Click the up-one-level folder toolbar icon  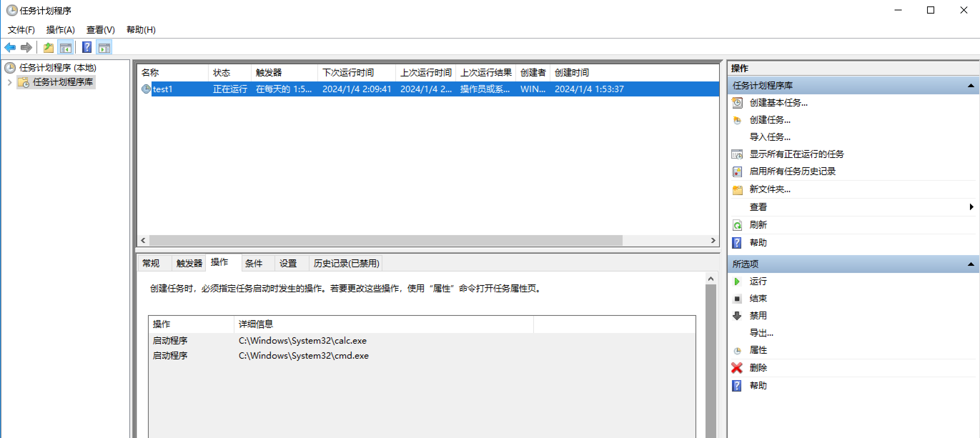click(48, 48)
